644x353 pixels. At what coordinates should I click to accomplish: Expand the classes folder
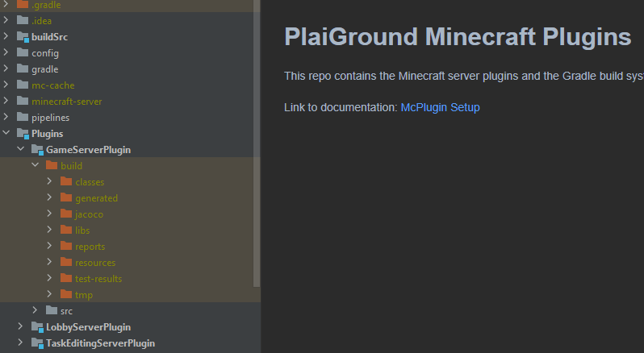tap(49, 181)
